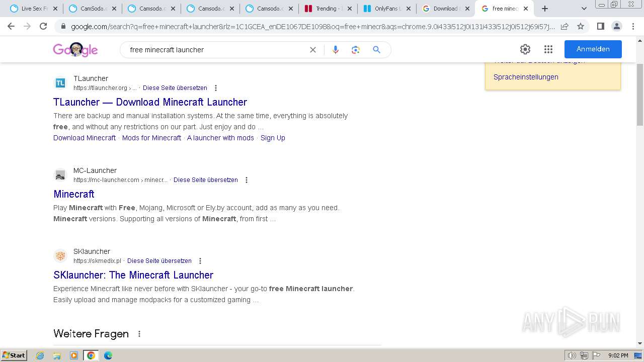
Task: Click TLauncher site favicon
Action: (x=60, y=83)
